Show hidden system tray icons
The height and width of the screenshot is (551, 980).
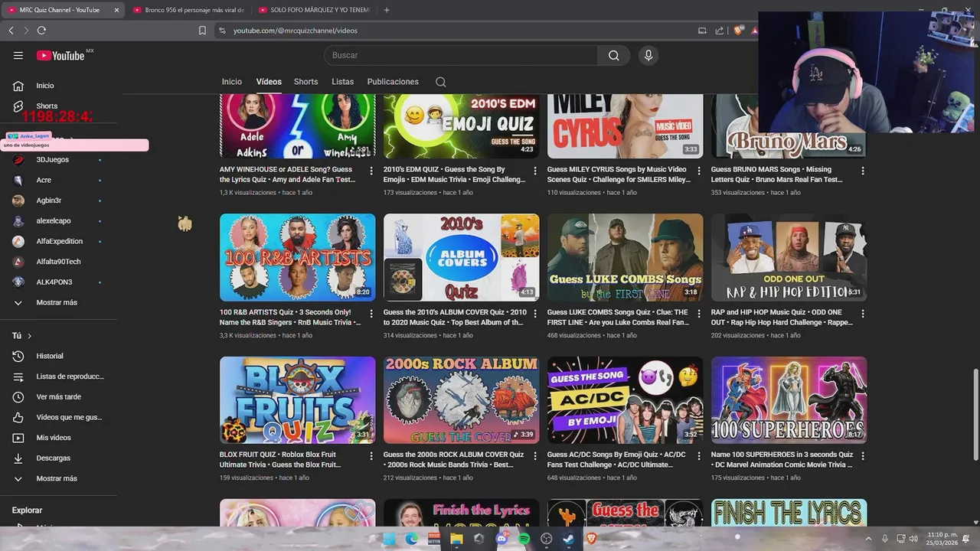click(868, 539)
